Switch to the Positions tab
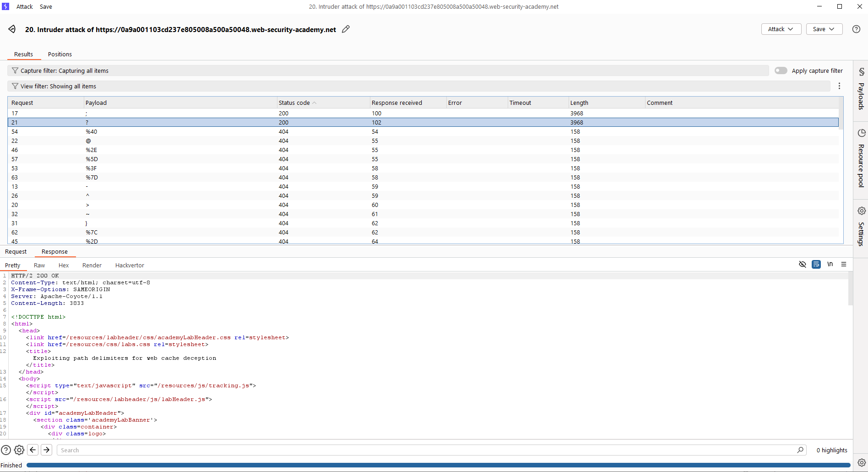 [60, 54]
